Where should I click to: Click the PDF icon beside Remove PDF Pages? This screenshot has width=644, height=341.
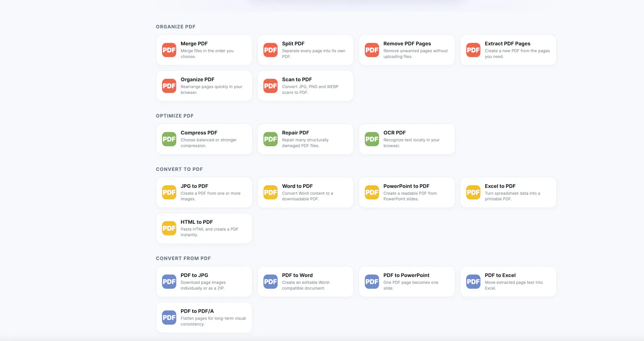point(372,50)
